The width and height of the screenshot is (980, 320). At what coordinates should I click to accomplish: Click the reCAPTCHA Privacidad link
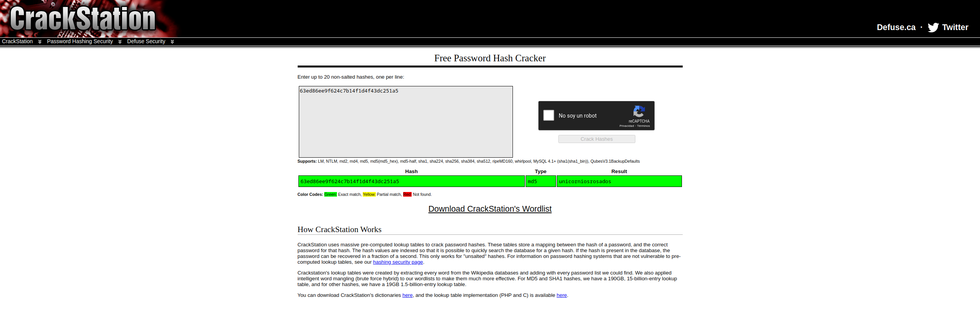[626, 126]
